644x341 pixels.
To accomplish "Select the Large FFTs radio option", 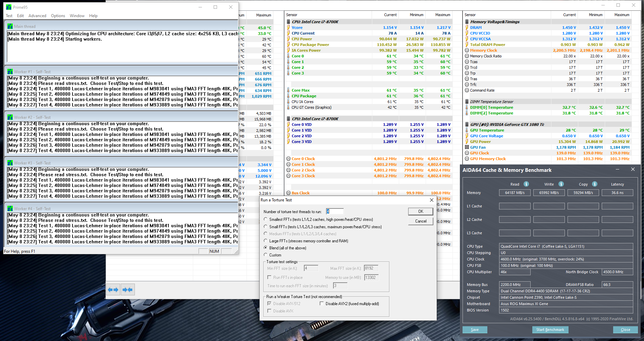I will coord(266,241).
